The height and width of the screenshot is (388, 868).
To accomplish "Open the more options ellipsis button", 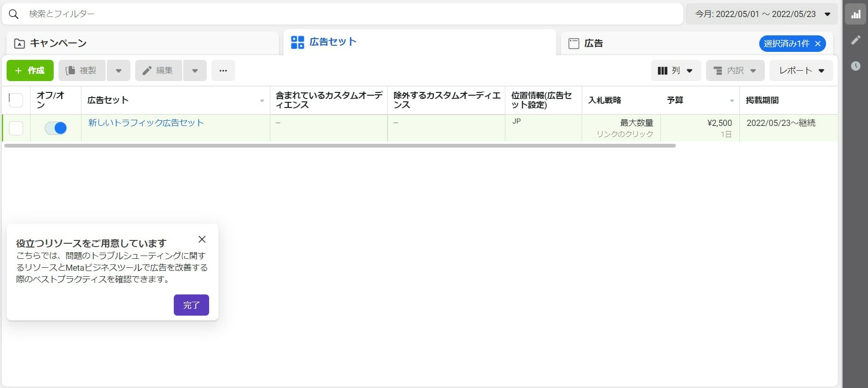I will 223,71.
